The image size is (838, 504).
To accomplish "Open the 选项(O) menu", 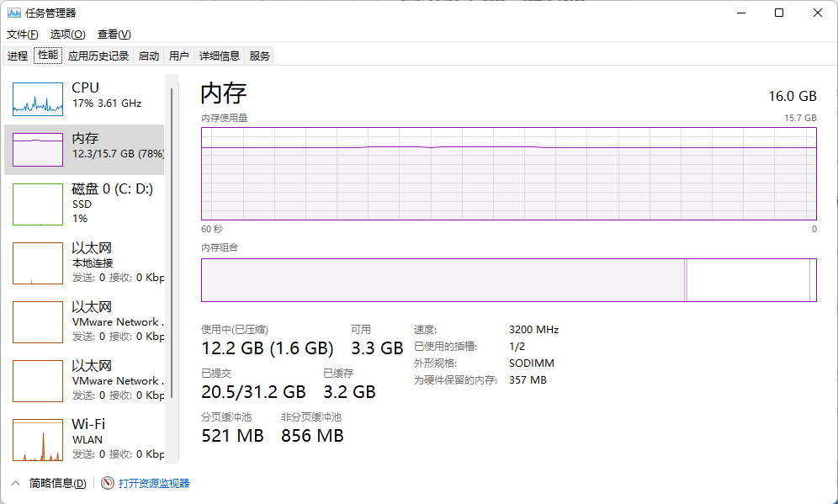I will 67,34.
